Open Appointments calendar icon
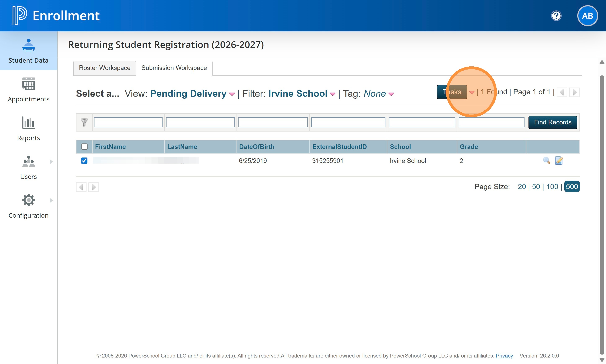 point(28,84)
